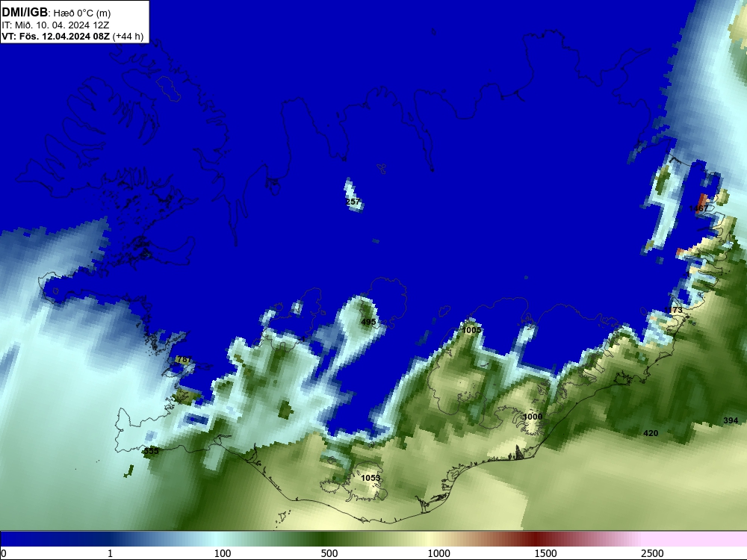The image size is (747, 560).
Task: Click the 1005 map value label
Action: coord(471,330)
